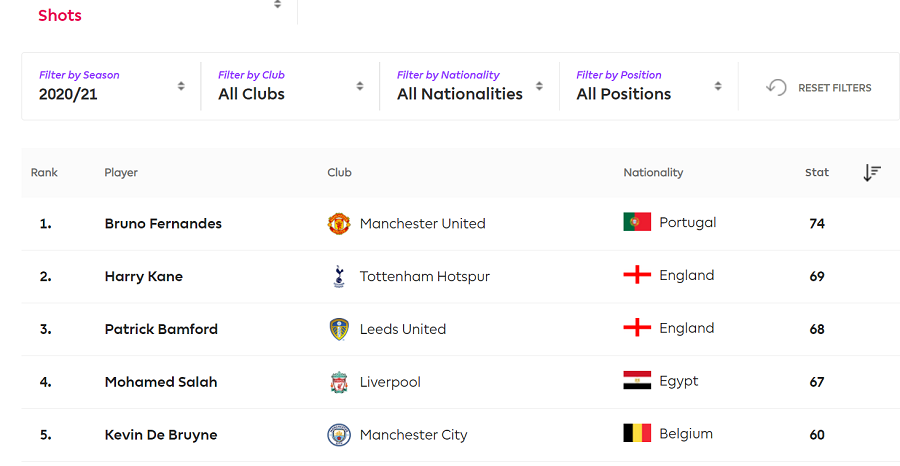Click the Egypt flag icon

[637, 380]
